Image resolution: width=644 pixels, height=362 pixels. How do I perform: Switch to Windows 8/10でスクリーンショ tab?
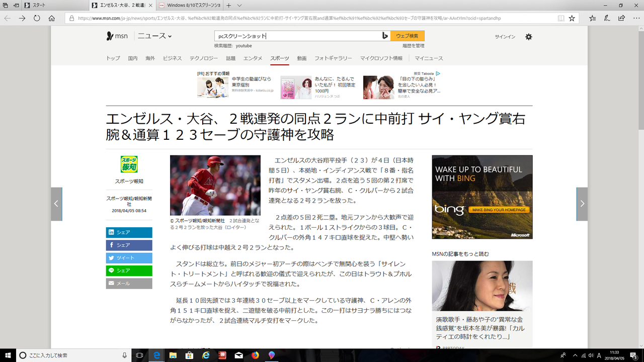189,5
